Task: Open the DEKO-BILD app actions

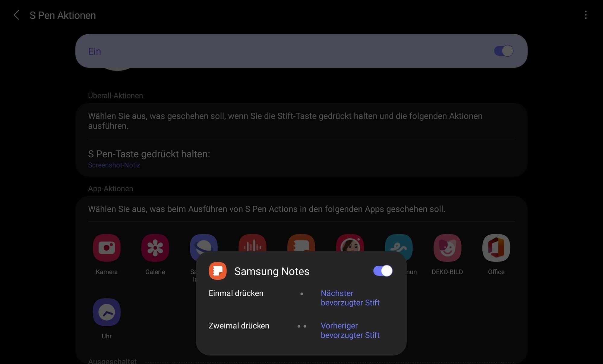Action: pos(447,248)
